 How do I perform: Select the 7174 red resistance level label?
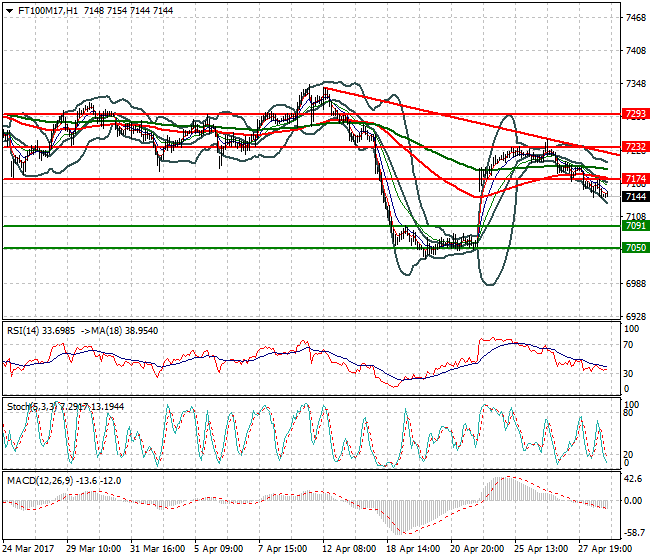(636, 179)
